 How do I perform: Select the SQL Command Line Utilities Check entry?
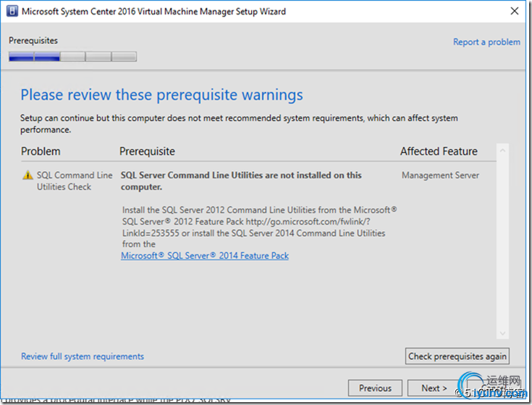75,181
